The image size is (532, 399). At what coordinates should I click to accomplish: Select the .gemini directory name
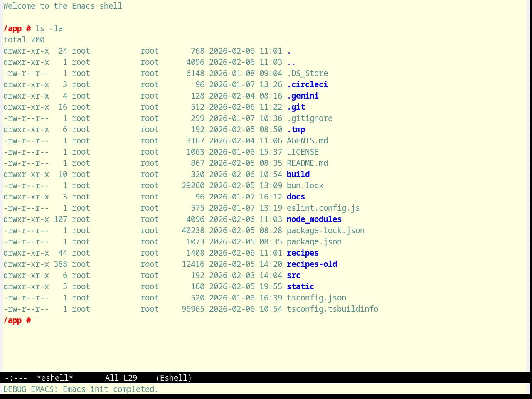click(303, 96)
